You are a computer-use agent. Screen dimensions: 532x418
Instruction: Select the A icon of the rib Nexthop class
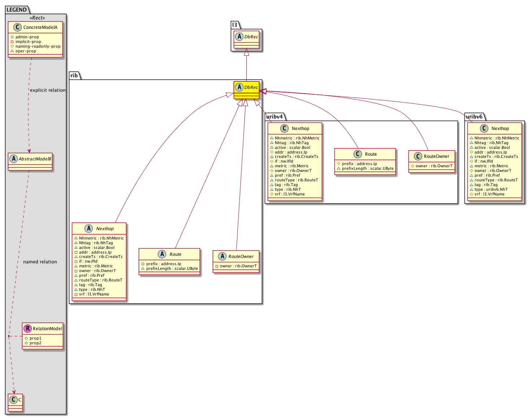coord(89,229)
